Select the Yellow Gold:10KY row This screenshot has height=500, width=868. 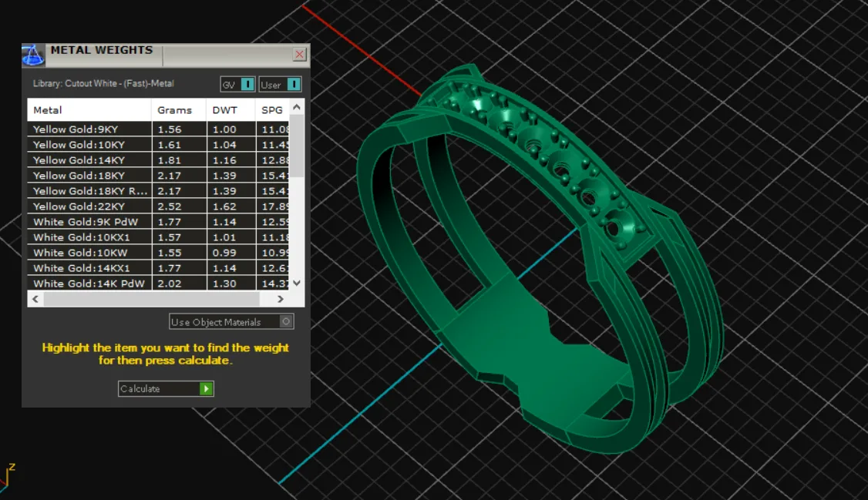pyautogui.click(x=158, y=145)
